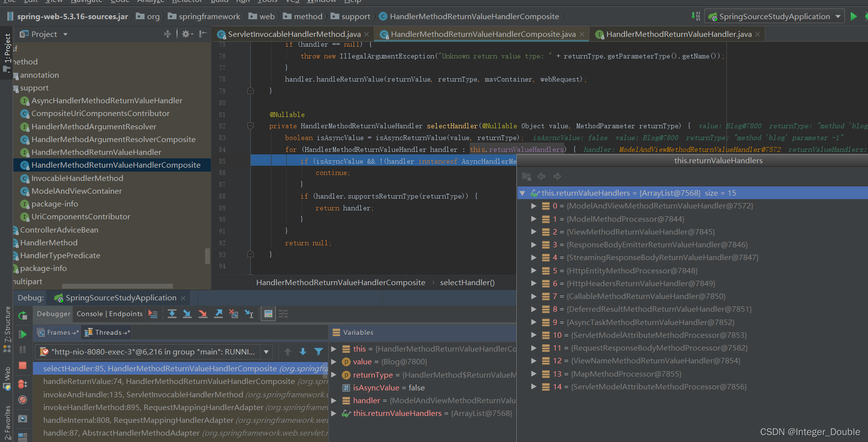Click the Pause Program icon

tap(23, 350)
